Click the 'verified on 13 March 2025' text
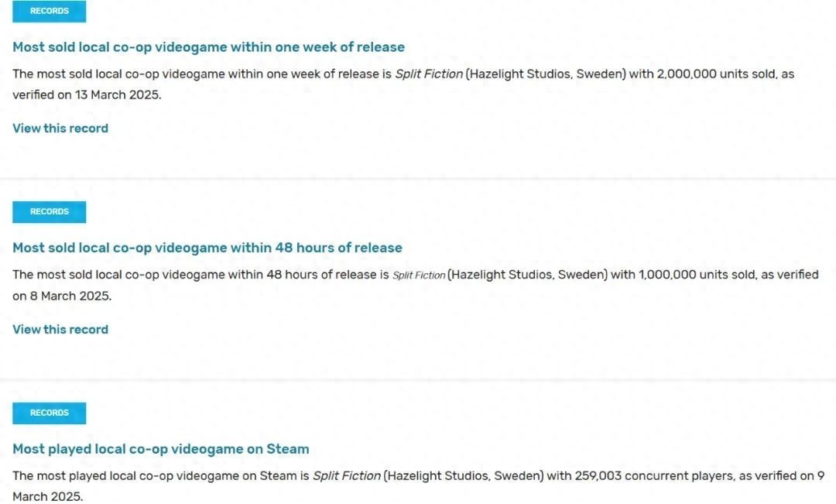Screen dimensions: 836x504 click(x=87, y=95)
